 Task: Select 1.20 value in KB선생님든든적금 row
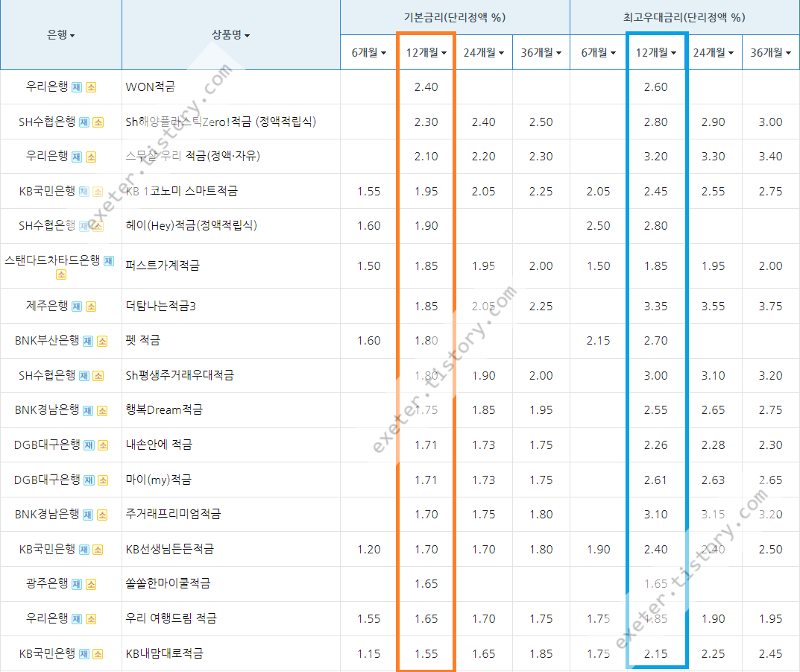point(369,550)
